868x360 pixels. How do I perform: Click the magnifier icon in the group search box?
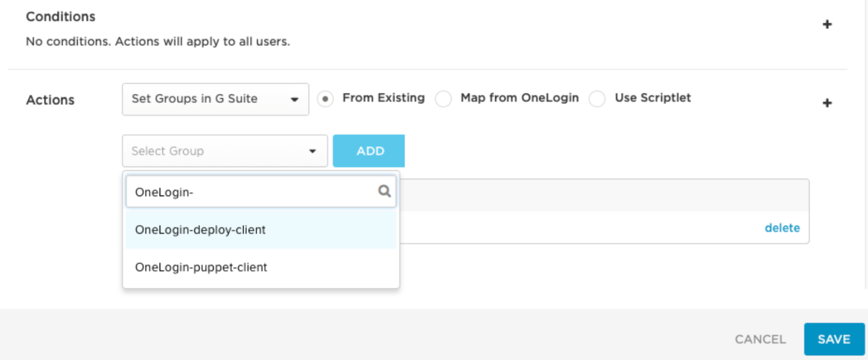(384, 191)
